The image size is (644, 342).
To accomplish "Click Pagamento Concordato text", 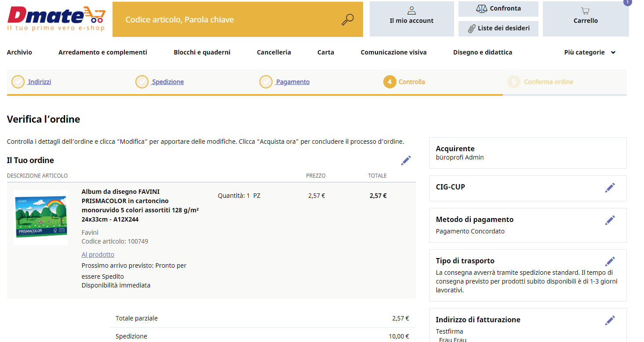I will coord(470,231).
